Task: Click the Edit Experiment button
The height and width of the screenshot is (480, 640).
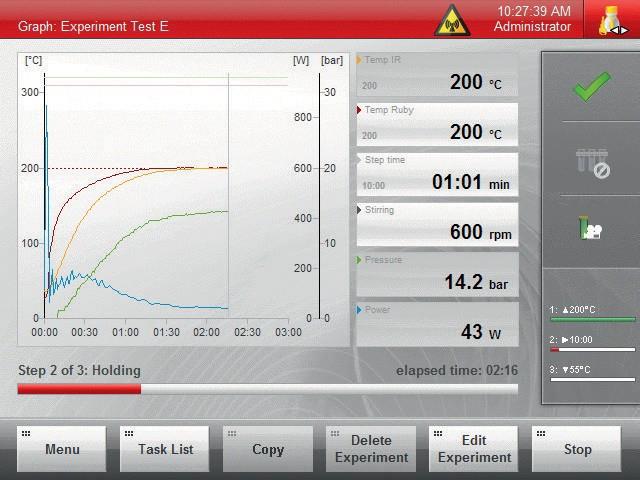Action: (474, 449)
